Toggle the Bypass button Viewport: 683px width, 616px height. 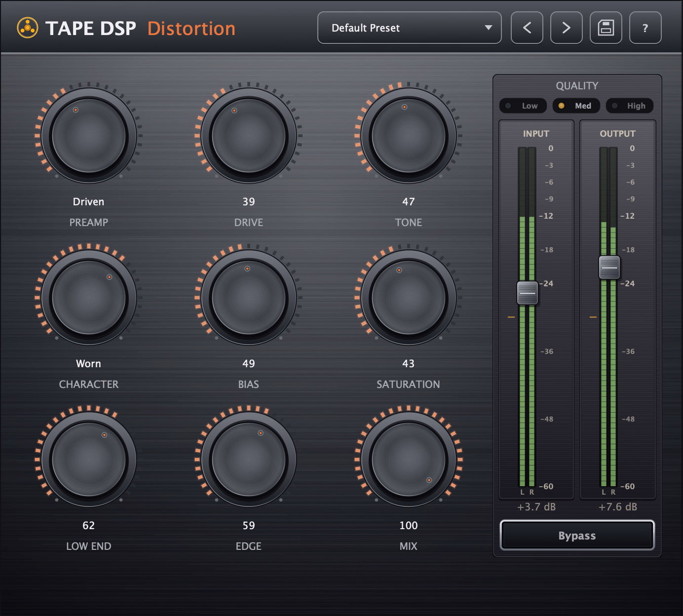[x=577, y=536]
